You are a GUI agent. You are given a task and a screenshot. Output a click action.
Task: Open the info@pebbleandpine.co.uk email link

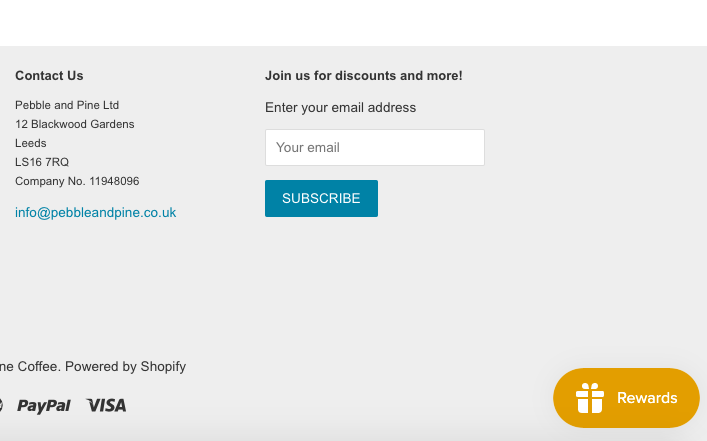96,212
